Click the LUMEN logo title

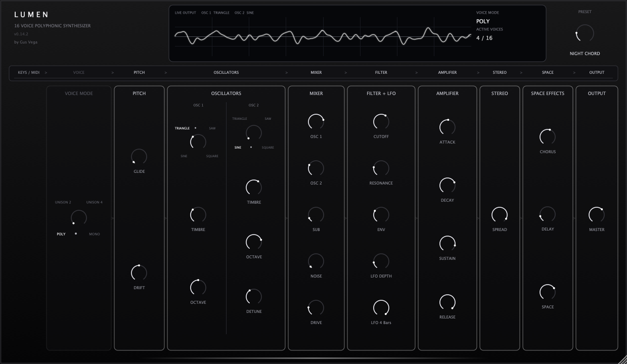coord(32,15)
